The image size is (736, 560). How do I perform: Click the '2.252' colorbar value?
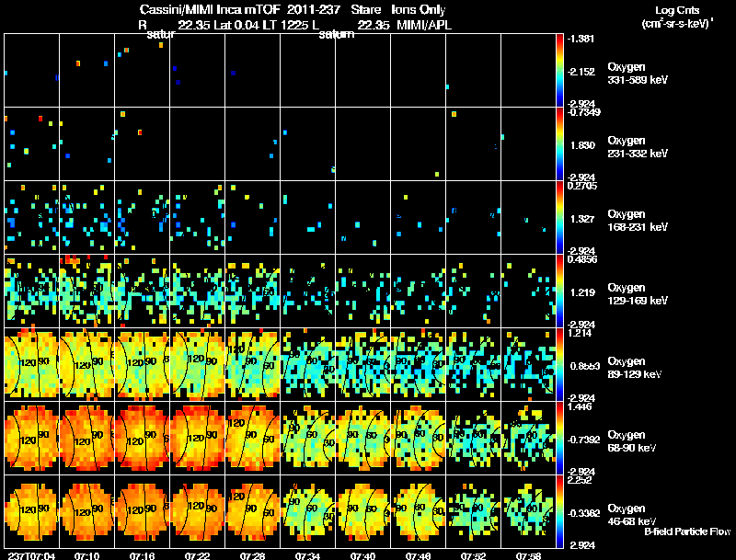pos(580,480)
